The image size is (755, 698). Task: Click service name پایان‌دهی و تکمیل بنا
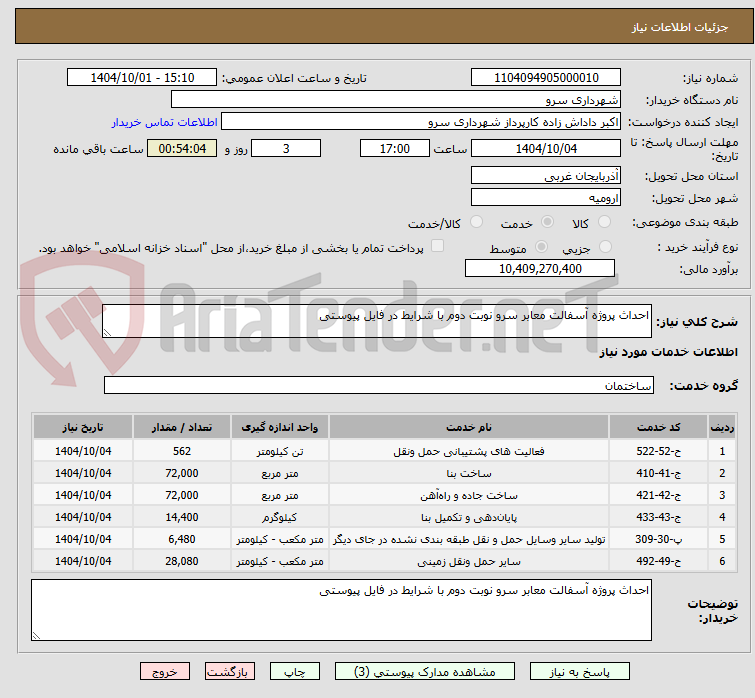click(x=469, y=517)
